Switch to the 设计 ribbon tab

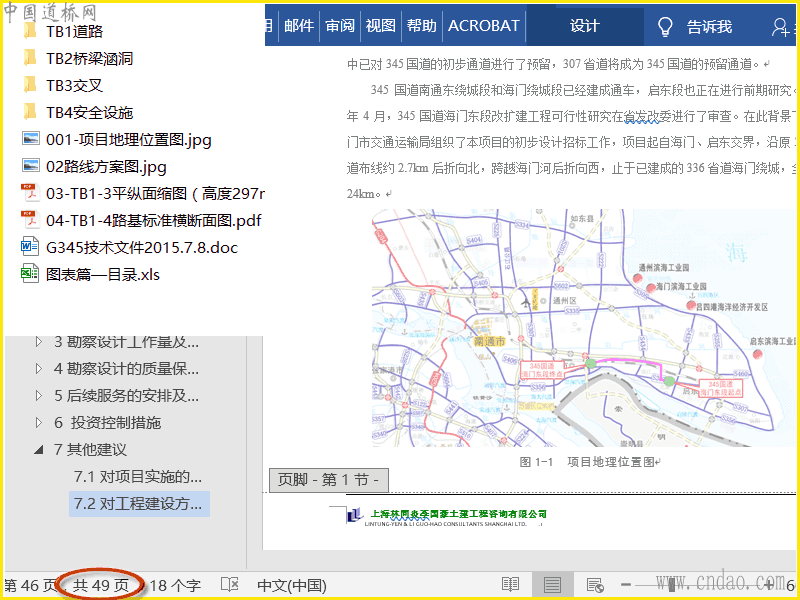point(584,26)
